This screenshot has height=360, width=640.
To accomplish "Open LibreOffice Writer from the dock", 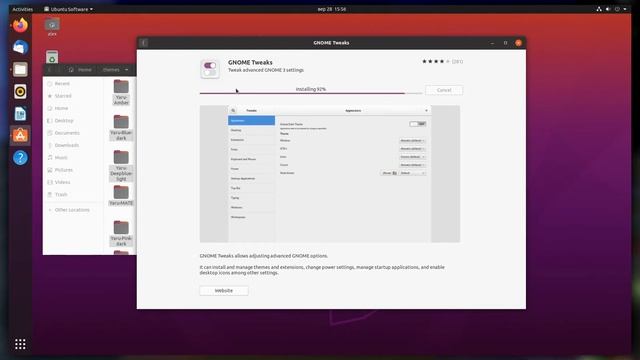I will (20, 113).
